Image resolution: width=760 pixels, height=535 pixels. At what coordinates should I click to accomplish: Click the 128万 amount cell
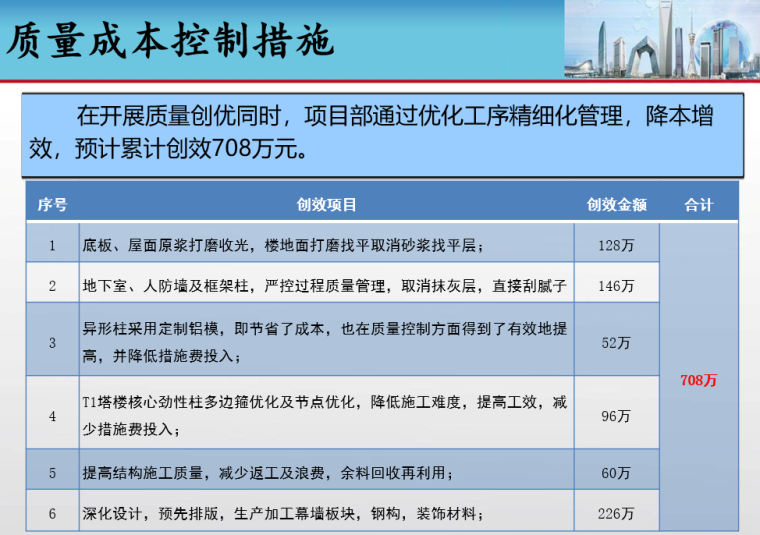(616, 245)
